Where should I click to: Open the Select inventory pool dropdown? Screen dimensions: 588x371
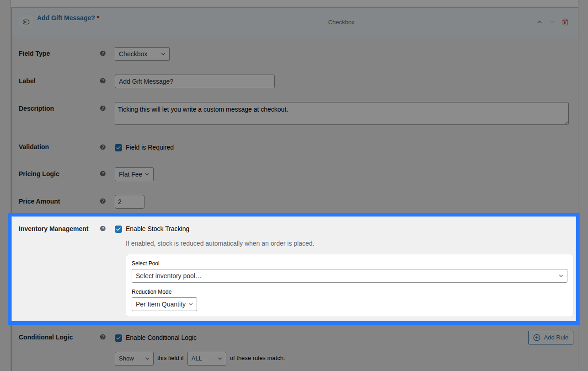pos(349,276)
